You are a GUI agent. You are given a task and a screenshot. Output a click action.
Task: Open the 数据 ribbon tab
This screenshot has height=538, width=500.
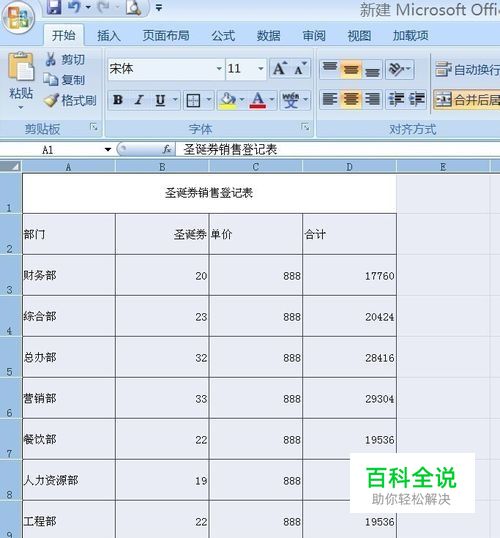[268, 36]
